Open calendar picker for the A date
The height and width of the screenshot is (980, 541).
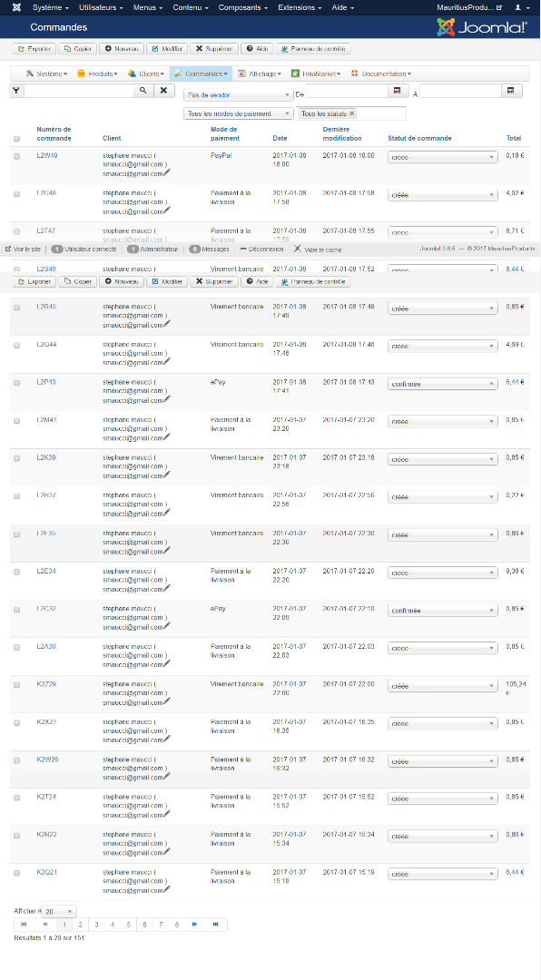click(x=511, y=91)
